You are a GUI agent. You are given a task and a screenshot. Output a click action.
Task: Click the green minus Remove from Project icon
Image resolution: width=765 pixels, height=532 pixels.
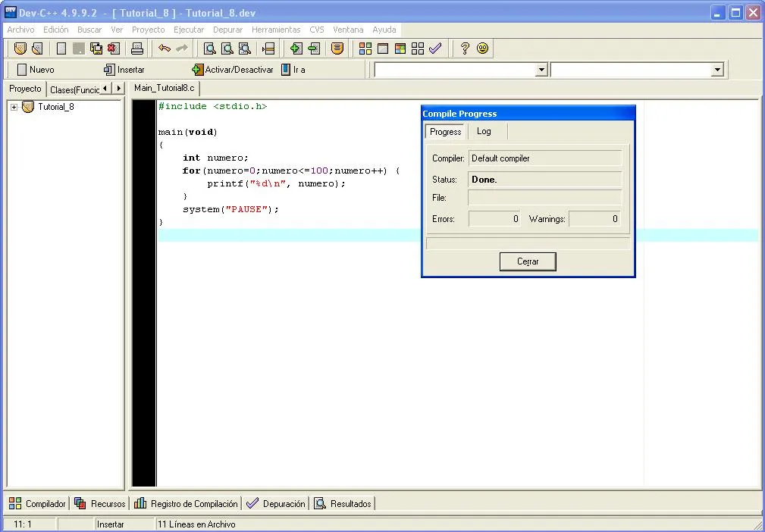(x=314, y=49)
